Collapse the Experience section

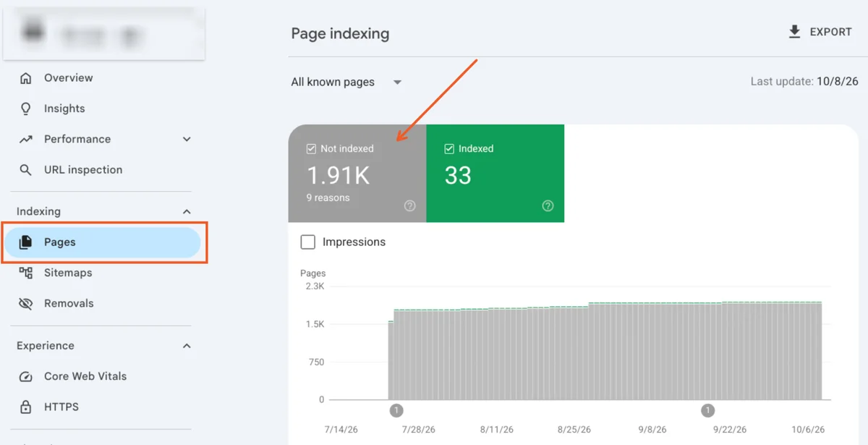187,346
